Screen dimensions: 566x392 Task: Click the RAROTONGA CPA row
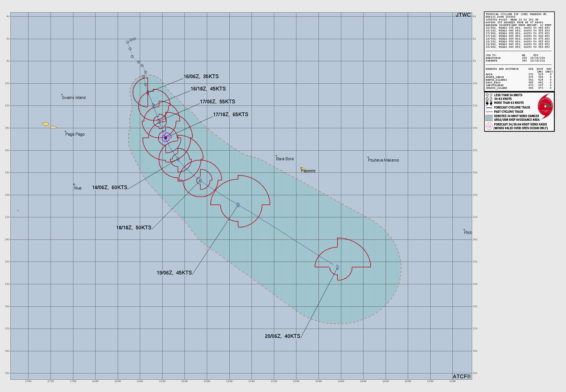[515, 58]
